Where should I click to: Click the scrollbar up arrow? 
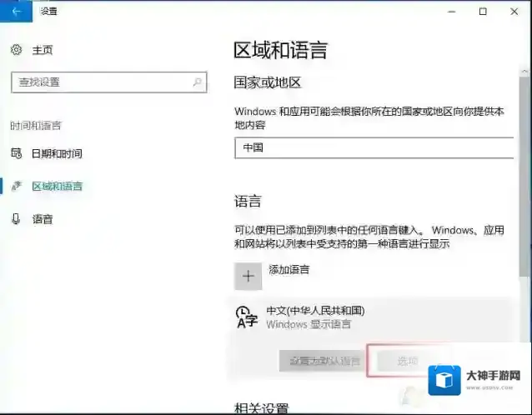point(524,72)
